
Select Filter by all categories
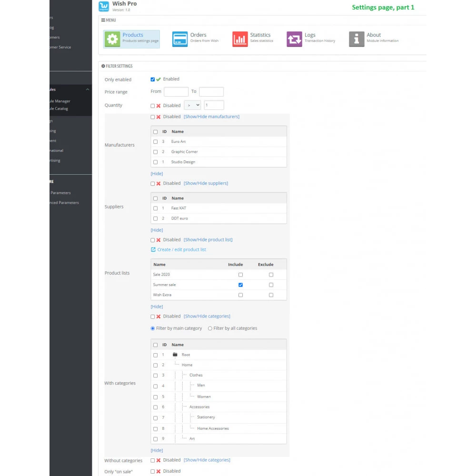point(210,328)
